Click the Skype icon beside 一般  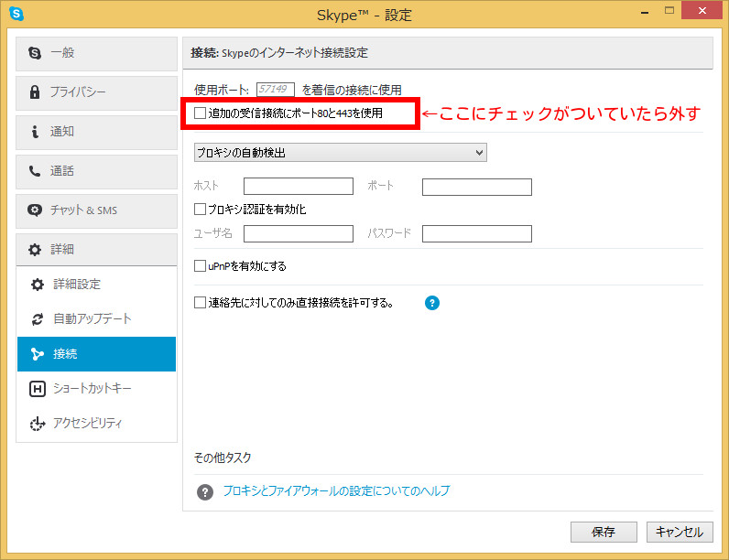click(x=35, y=53)
